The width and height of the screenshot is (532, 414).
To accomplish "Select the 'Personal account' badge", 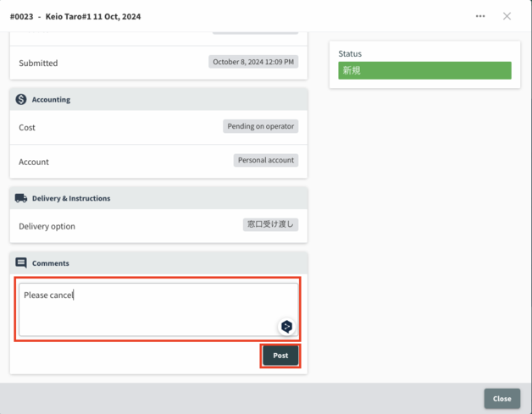I will (x=266, y=160).
